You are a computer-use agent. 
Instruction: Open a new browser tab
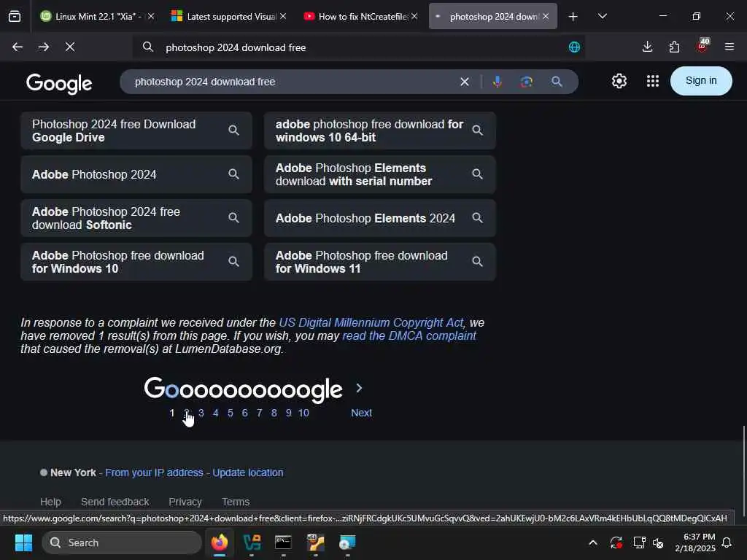click(x=573, y=17)
